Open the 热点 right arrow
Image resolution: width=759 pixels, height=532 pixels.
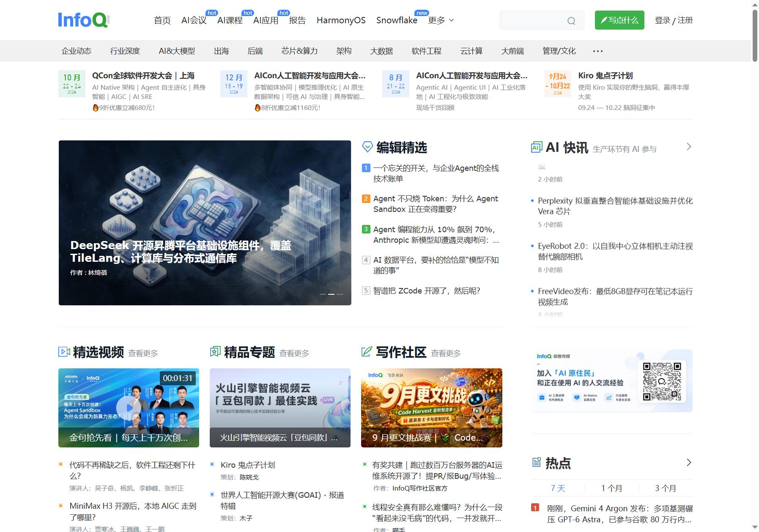point(689,462)
